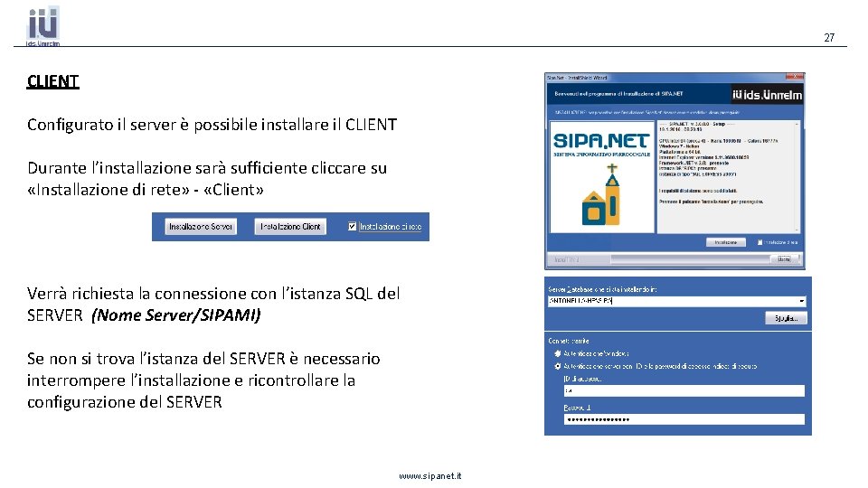This screenshot has height=488, width=868.
Task: Click the Installazione button in the SIPA.NET wizard
Action: [726, 242]
